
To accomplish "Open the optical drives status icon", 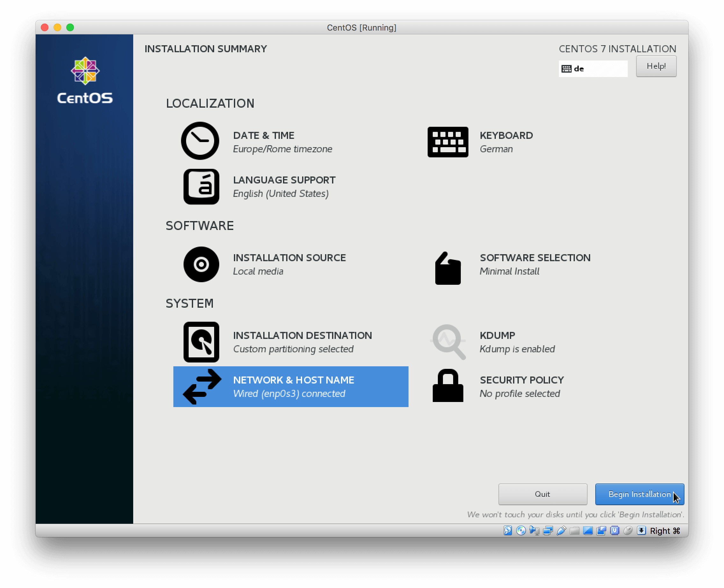I will pos(521,531).
